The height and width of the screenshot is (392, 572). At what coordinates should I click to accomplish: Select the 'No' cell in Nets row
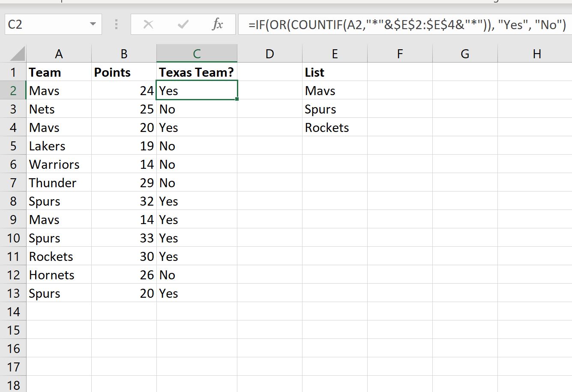pyautogui.click(x=197, y=109)
